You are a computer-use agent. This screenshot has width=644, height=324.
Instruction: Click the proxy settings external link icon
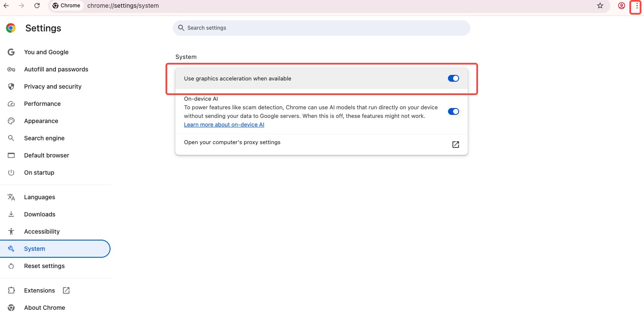[455, 145]
